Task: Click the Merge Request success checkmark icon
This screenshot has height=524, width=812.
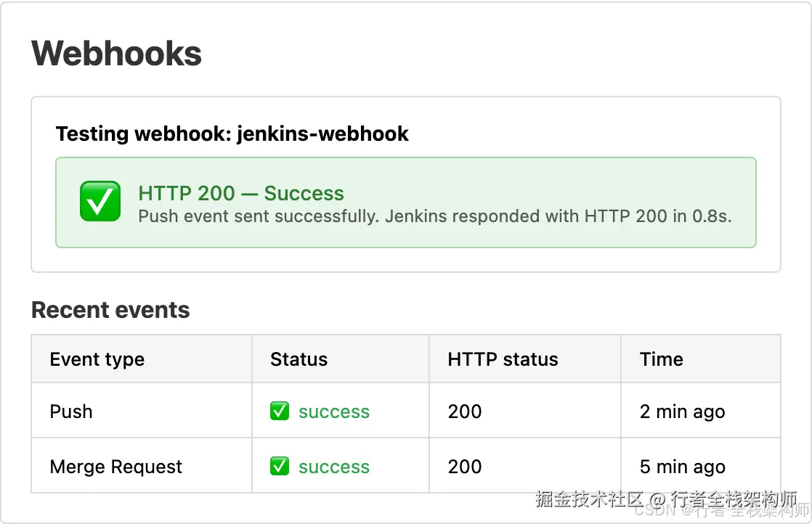Action: (x=280, y=466)
